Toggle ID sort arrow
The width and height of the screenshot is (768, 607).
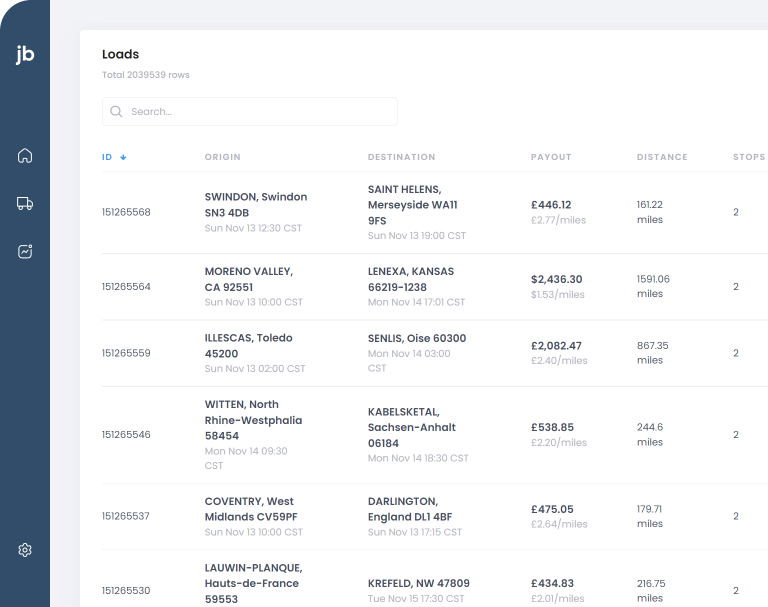tap(123, 157)
